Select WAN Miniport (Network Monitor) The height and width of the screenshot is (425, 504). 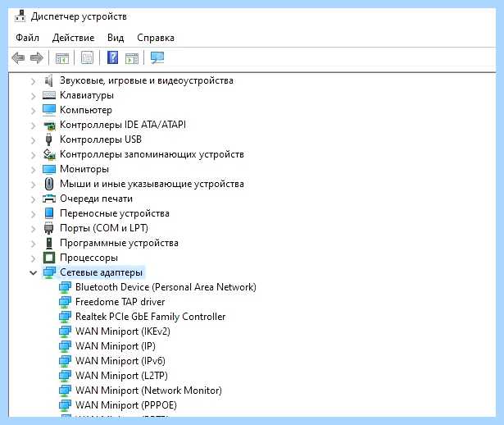click(148, 391)
